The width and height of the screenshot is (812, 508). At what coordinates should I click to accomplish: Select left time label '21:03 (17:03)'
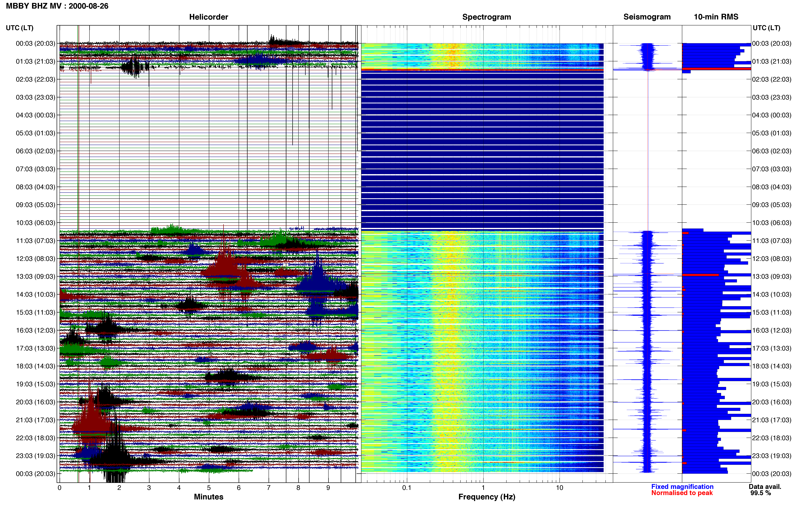[x=35, y=420]
